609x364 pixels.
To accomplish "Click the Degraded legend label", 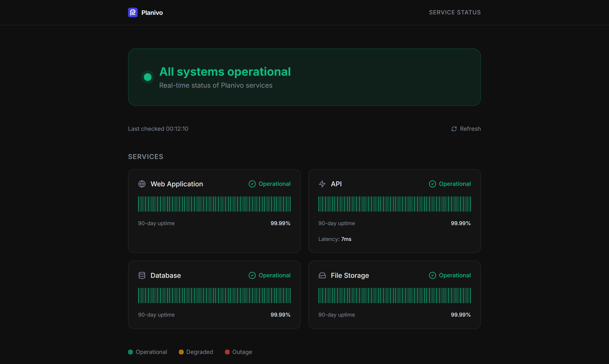I will 200,352.
